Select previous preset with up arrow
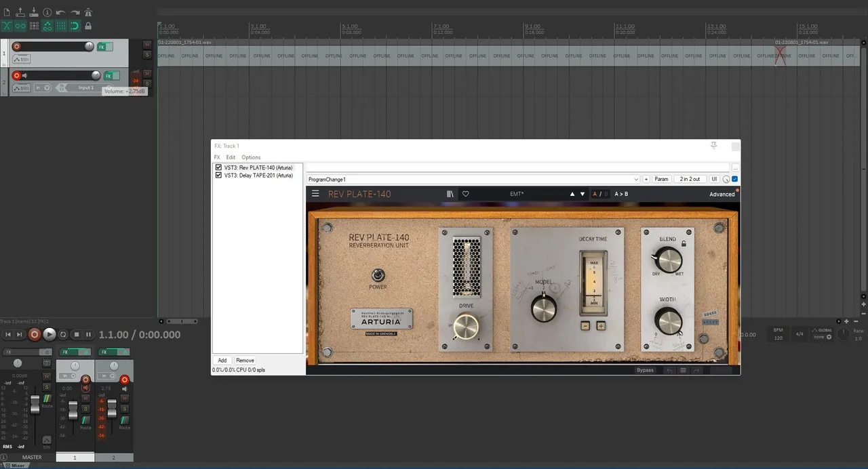 tap(572, 195)
